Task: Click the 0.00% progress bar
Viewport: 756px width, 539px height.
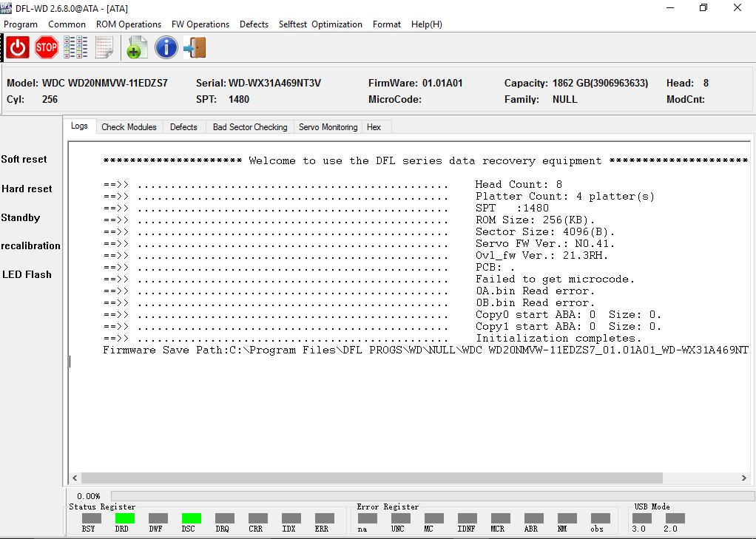Action: pos(433,496)
